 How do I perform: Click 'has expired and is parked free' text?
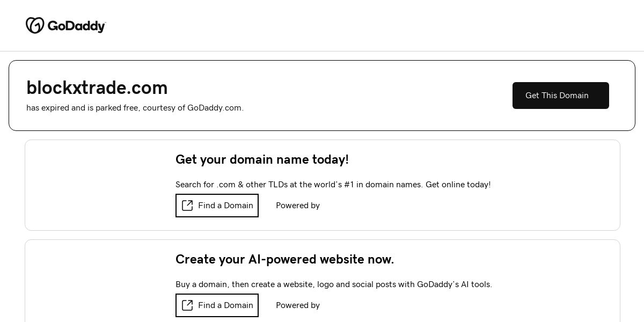click(135, 108)
